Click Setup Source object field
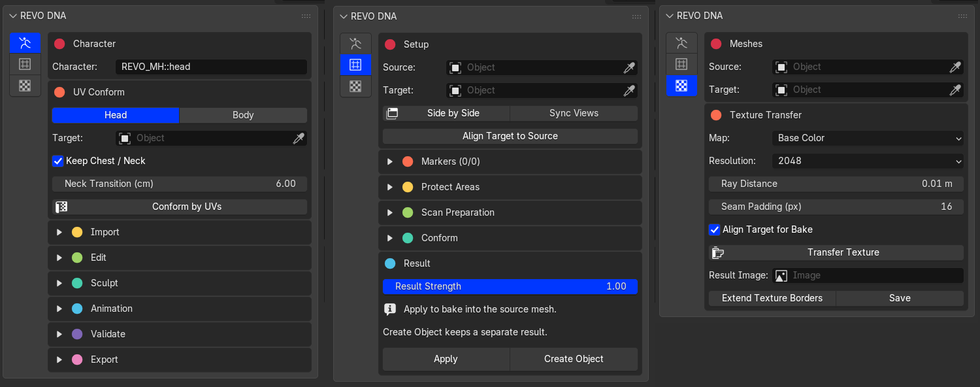 coord(542,67)
